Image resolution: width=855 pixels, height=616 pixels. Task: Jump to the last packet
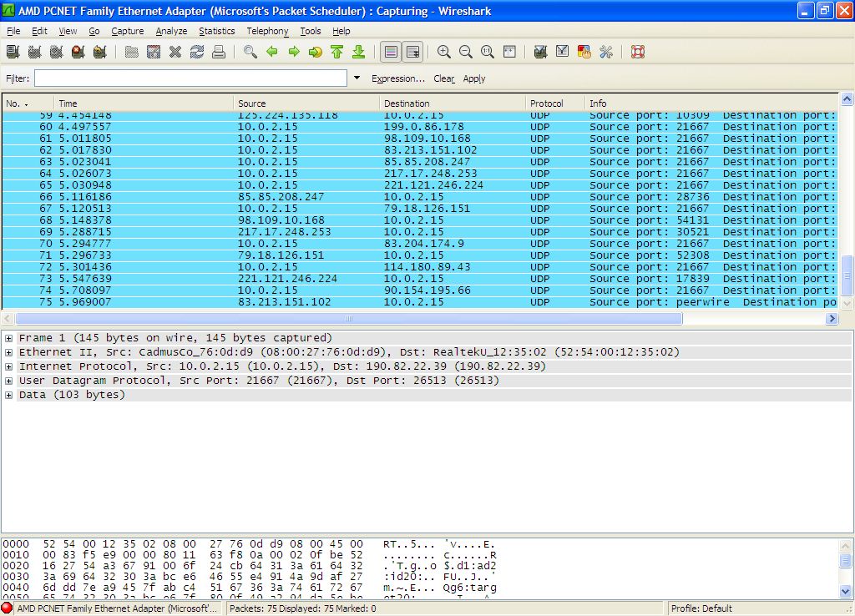358,52
